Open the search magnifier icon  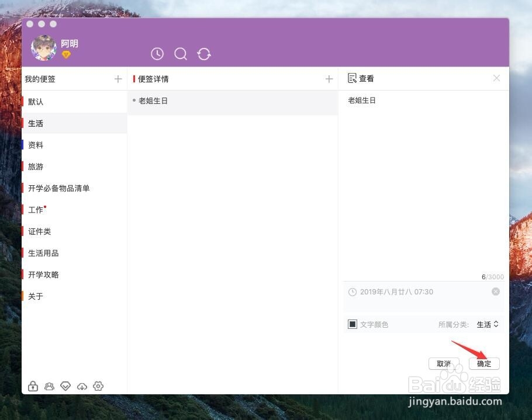pyautogui.click(x=181, y=54)
